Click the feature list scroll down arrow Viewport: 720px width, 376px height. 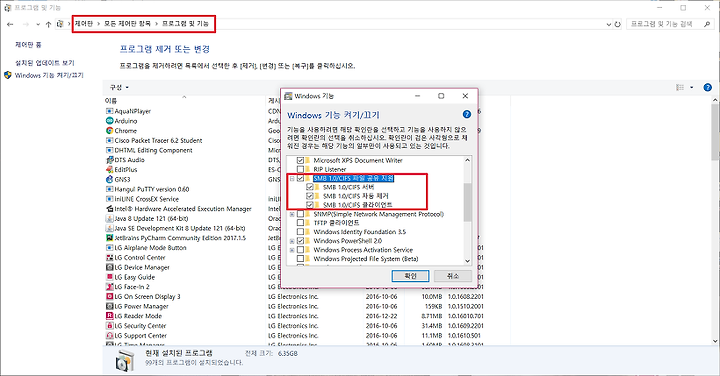(x=467, y=261)
